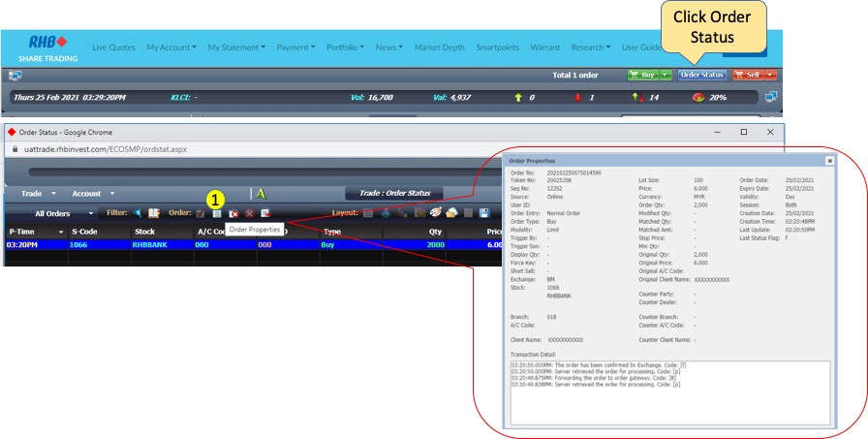Click the Order Properties icon
Screen dimensions: 868x439
[217, 213]
